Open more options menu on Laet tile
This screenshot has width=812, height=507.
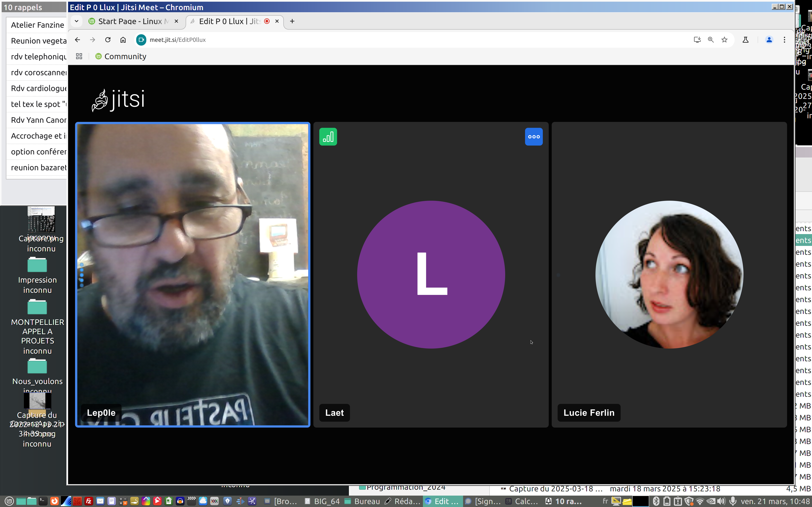(x=534, y=137)
